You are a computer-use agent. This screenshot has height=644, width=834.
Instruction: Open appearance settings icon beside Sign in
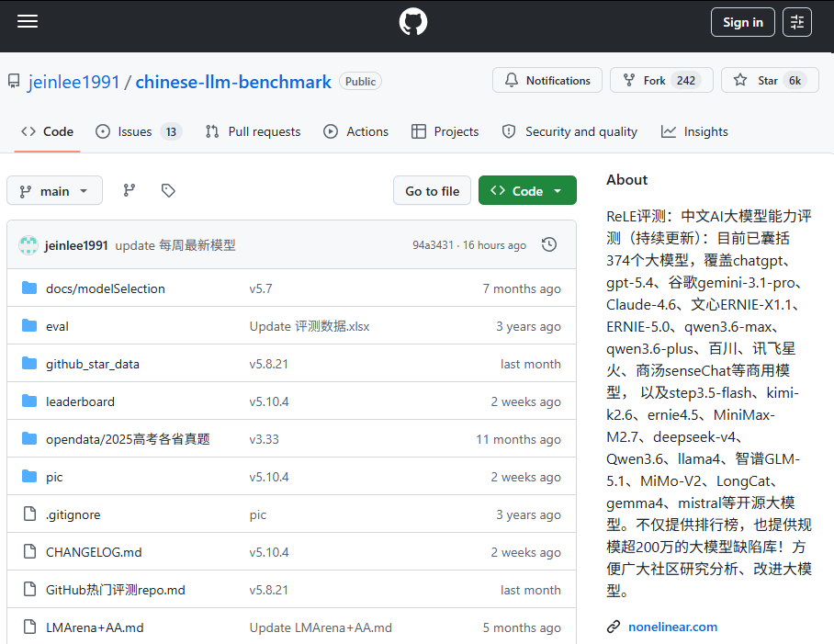coord(796,22)
